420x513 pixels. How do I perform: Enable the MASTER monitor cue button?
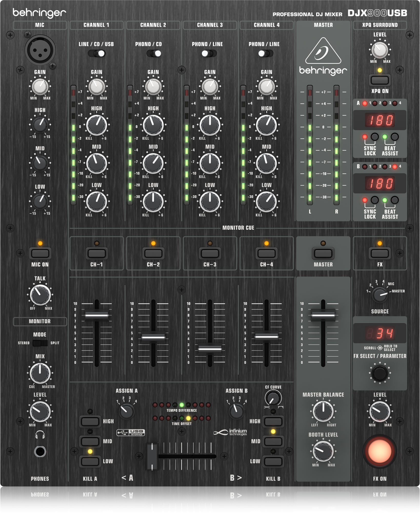point(323,253)
